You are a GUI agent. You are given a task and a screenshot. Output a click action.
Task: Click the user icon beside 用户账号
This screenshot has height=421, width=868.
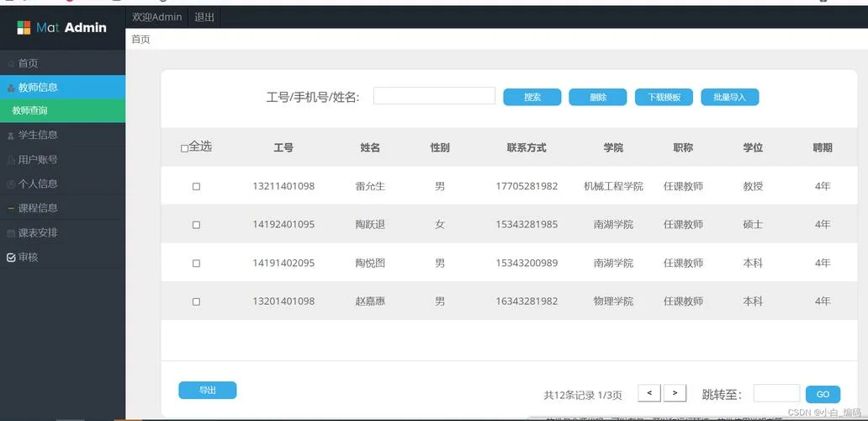tap(11, 160)
